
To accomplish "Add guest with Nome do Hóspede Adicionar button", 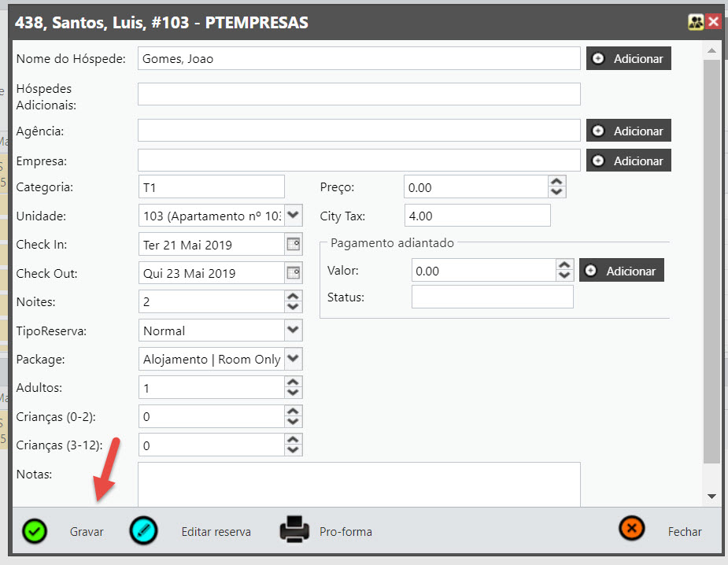I will [x=628, y=59].
